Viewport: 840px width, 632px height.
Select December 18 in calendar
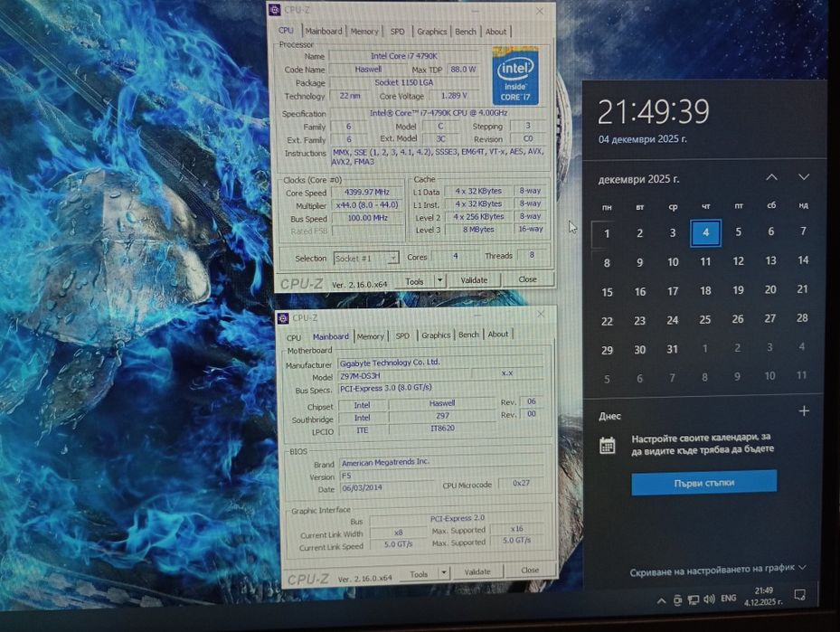point(705,290)
